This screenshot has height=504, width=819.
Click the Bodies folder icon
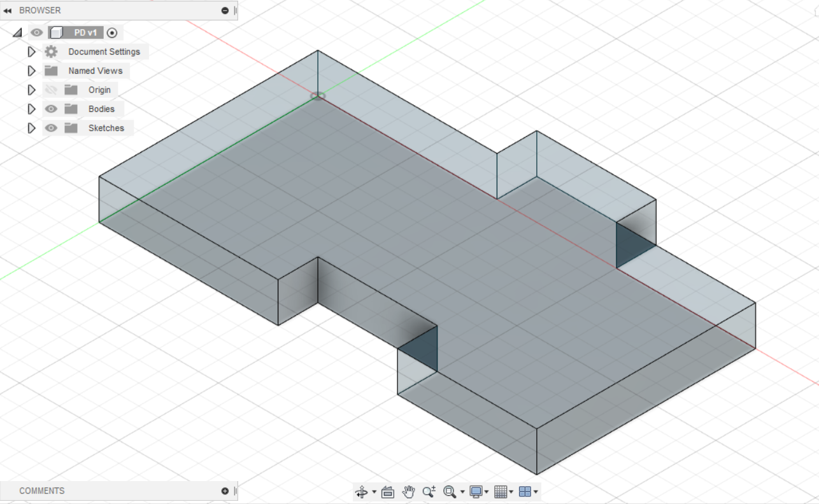click(x=71, y=109)
